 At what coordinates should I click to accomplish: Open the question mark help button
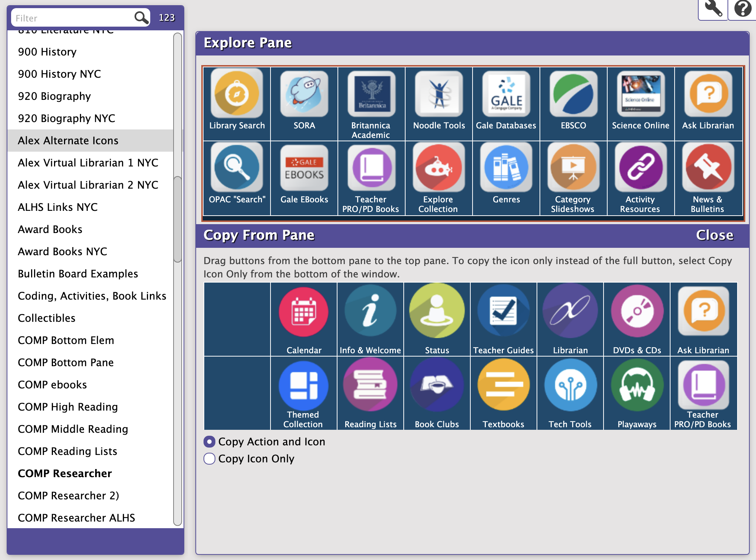pos(742,9)
